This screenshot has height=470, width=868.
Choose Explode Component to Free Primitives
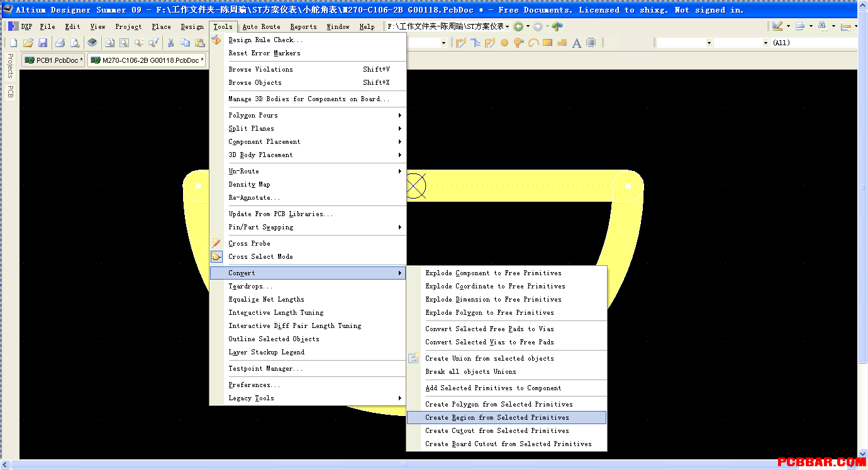tap(506, 273)
